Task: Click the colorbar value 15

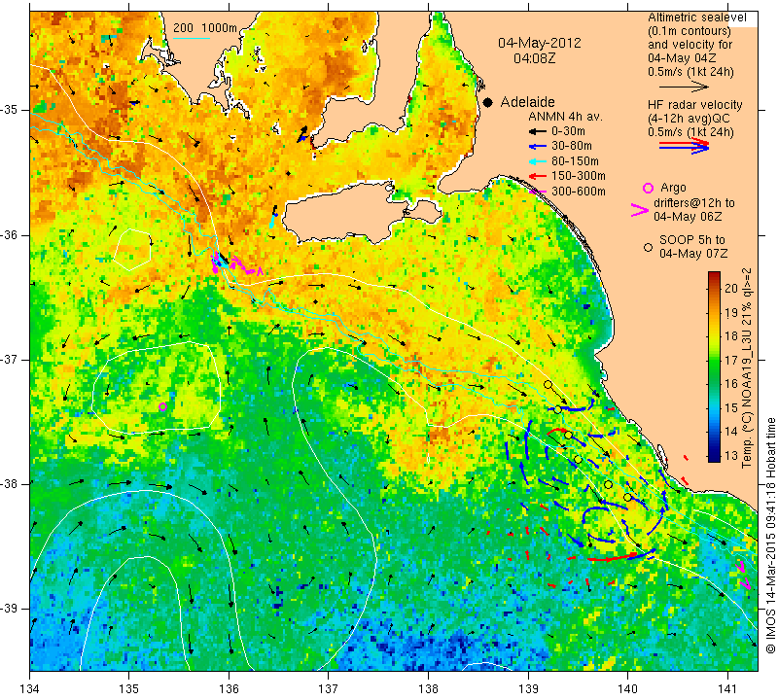Action: [731, 407]
